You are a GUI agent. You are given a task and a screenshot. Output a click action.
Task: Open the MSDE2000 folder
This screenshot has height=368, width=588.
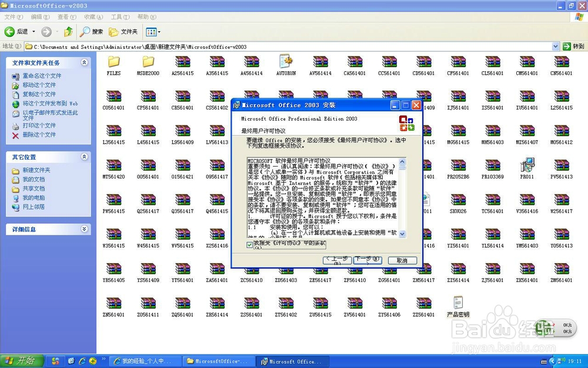(148, 62)
